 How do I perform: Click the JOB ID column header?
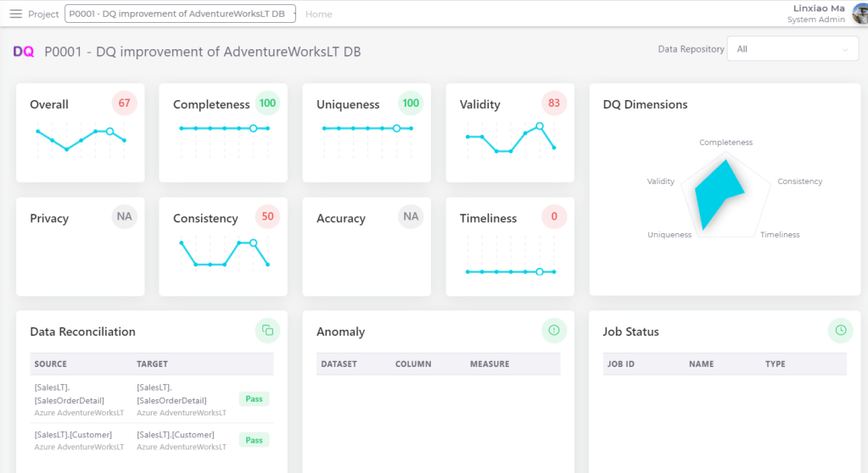621,364
